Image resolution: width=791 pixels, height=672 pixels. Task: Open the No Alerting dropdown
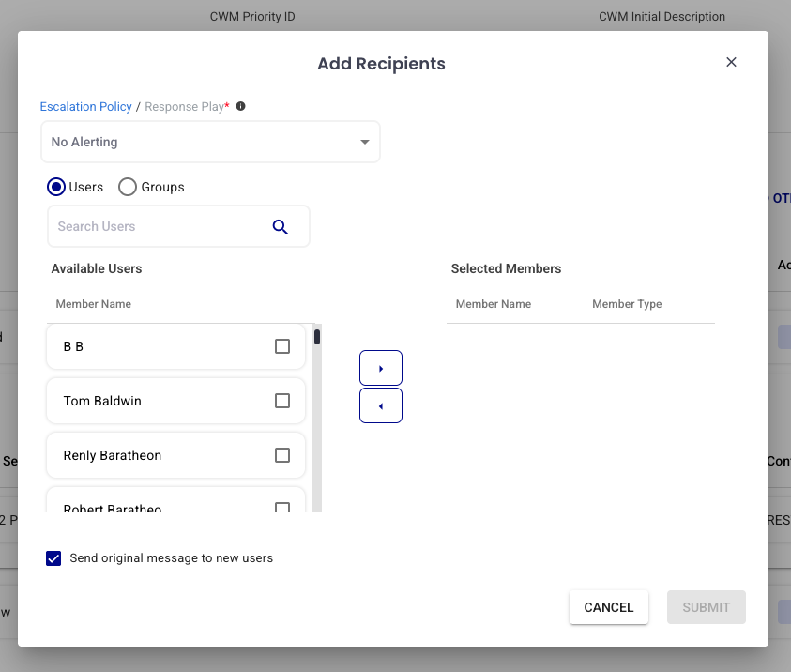(x=210, y=142)
